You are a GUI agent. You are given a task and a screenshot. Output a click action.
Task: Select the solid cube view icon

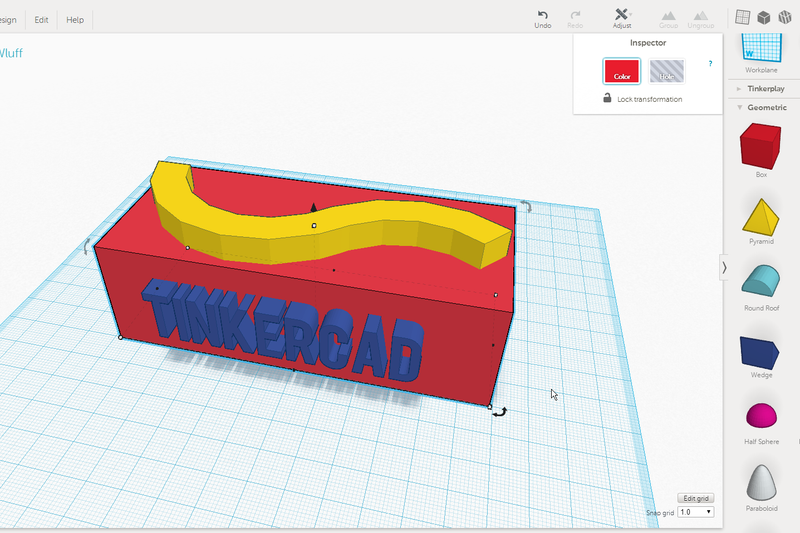coord(763,17)
